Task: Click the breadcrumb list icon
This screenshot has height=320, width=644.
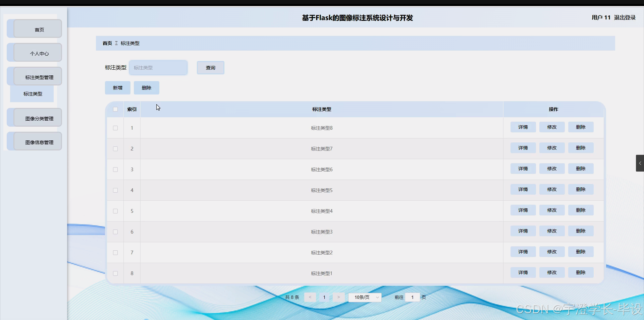Action: (116, 43)
